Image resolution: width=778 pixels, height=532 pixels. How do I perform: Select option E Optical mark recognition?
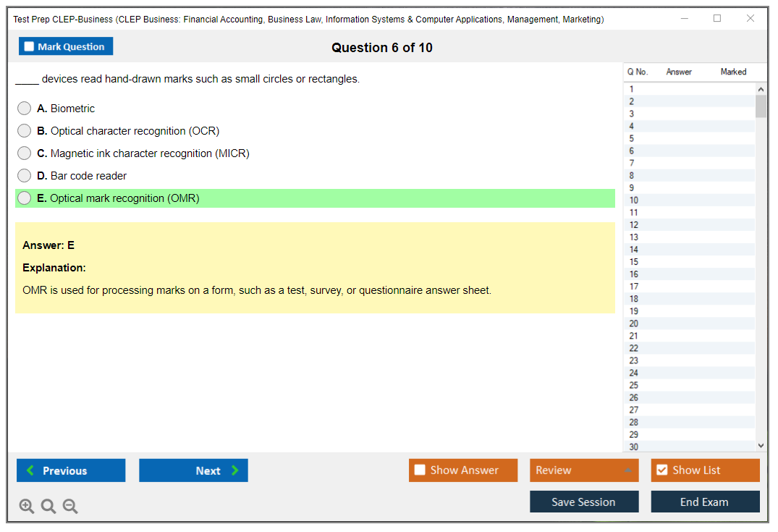click(25, 198)
